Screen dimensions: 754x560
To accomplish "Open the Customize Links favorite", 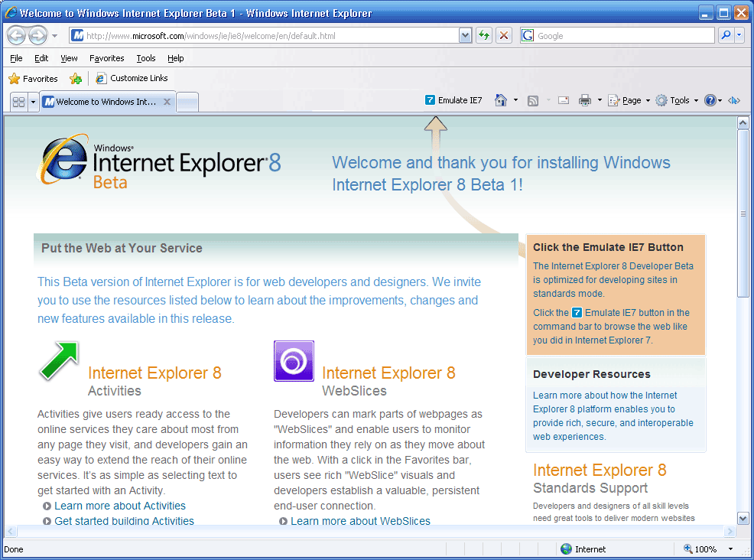I will coord(132,78).
